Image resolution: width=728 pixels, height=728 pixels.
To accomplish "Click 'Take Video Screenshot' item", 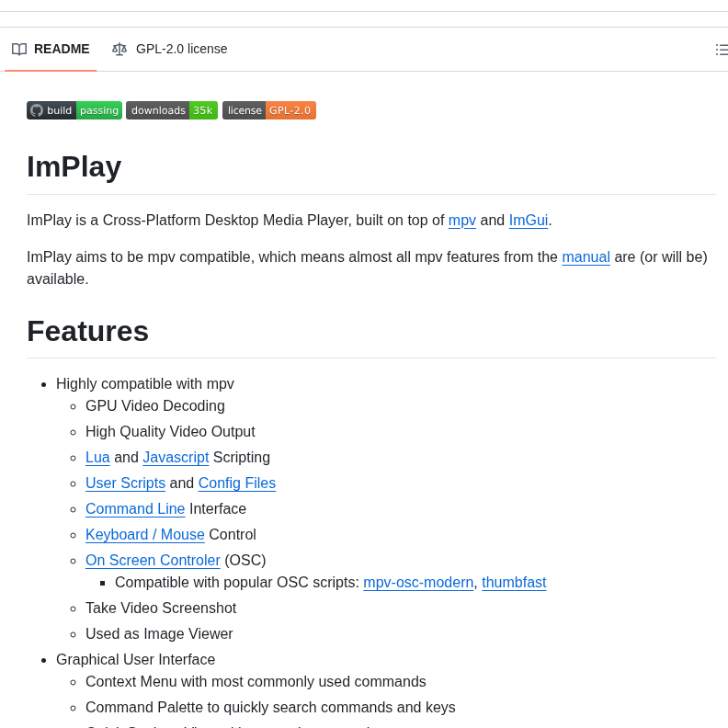I will (x=161, y=609).
